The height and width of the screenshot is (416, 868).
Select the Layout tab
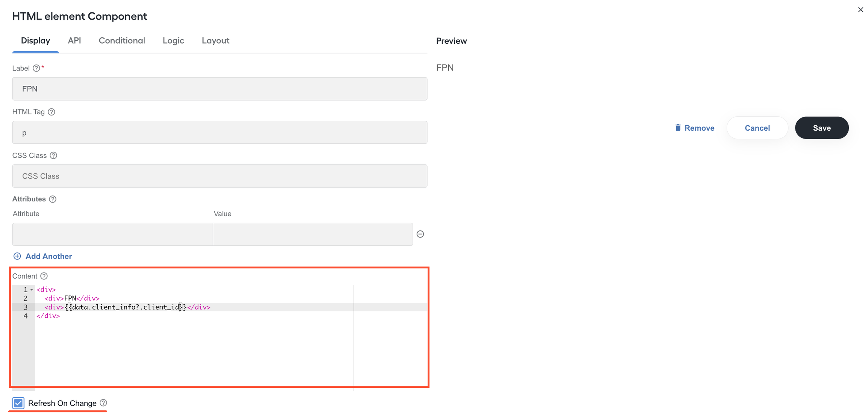pos(215,41)
